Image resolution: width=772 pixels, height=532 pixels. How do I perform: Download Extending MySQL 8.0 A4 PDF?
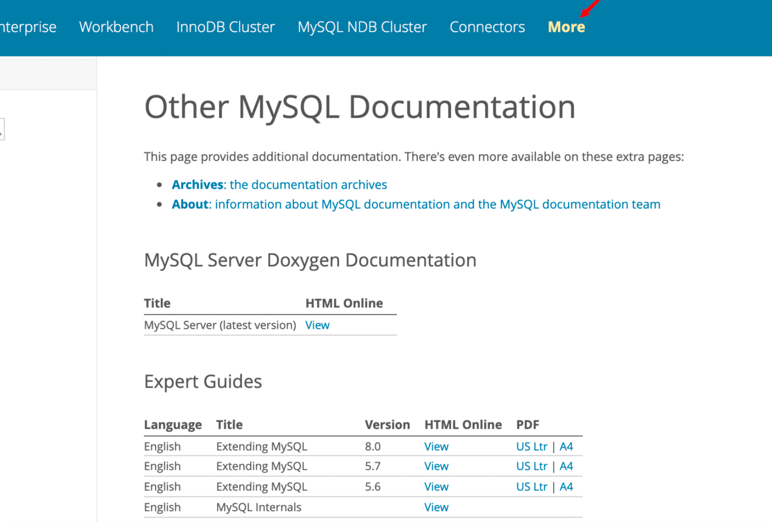click(x=566, y=446)
